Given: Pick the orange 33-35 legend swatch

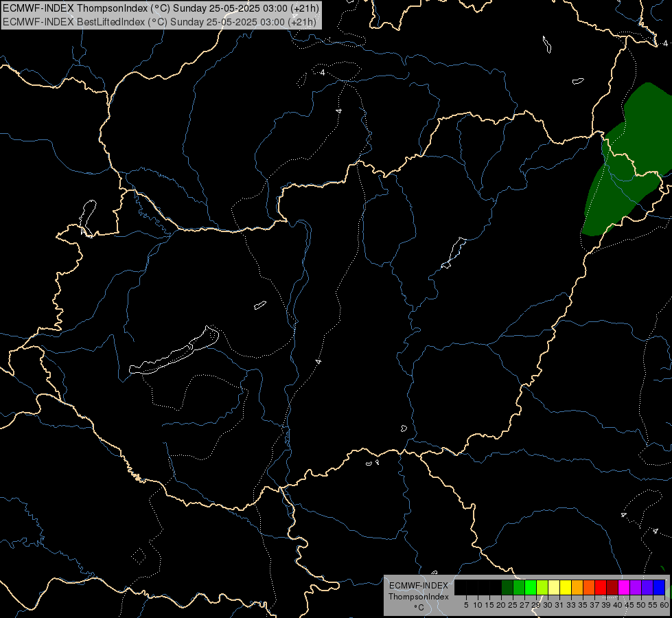Looking at the screenshot, I should (x=577, y=587).
